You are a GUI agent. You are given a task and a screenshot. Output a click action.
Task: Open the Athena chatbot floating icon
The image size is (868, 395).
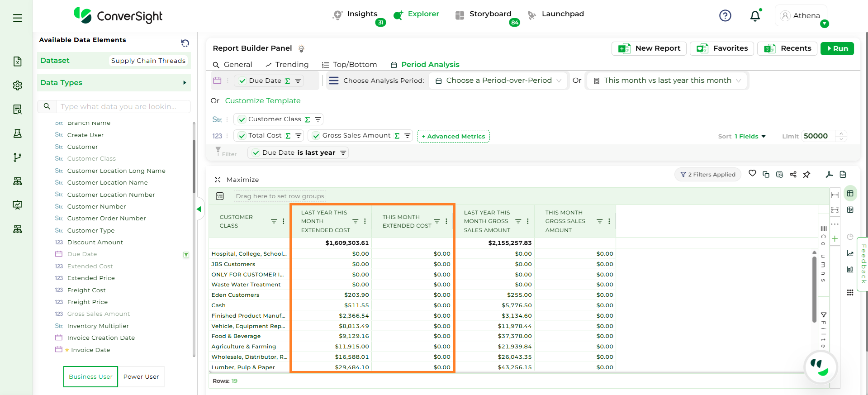(821, 367)
